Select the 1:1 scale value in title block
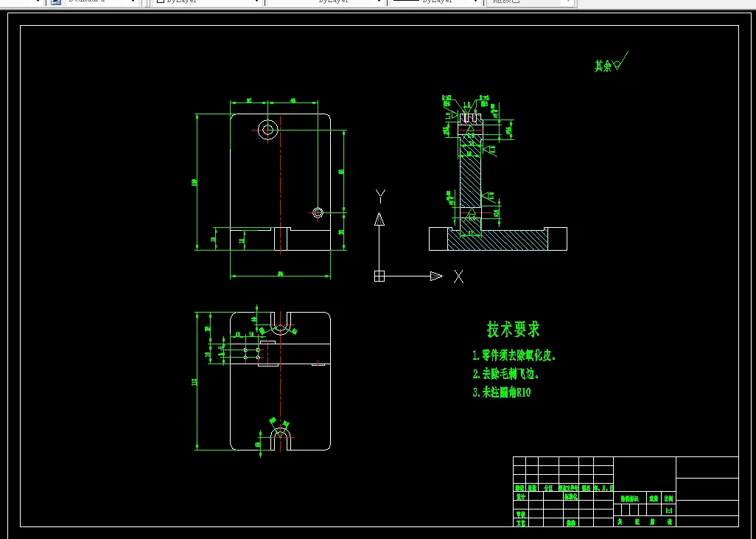The width and height of the screenshot is (756, 539). [x=669, y=510]
